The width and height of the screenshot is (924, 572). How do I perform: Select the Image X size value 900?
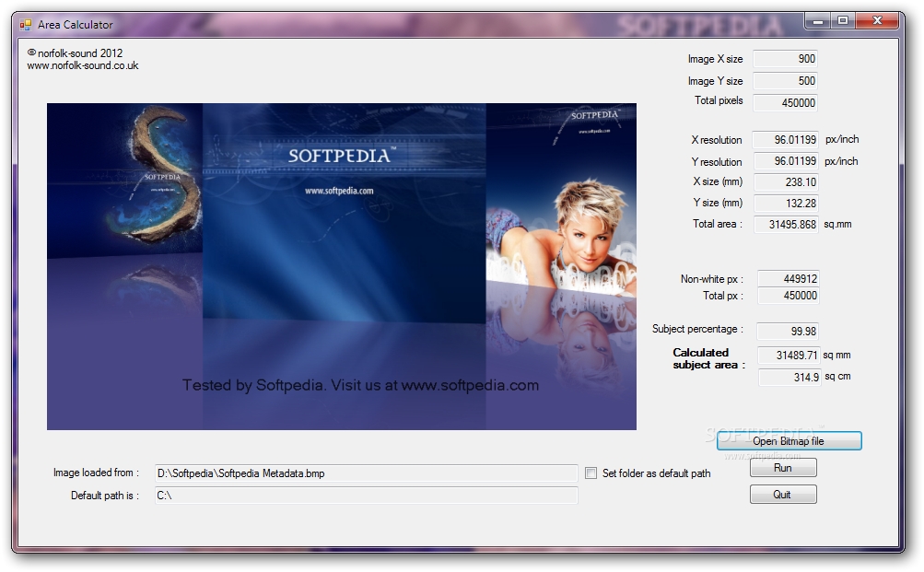pos(786,59)
